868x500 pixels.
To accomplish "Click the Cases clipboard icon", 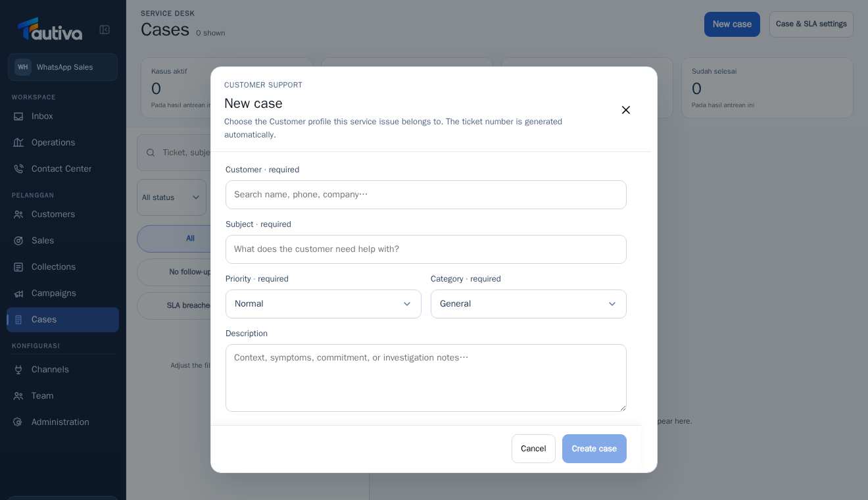I will [x=18, y=320].
